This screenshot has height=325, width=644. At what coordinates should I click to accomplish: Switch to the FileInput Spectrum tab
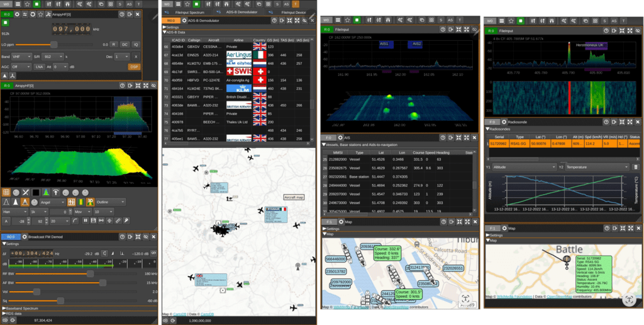click(186, 13)
